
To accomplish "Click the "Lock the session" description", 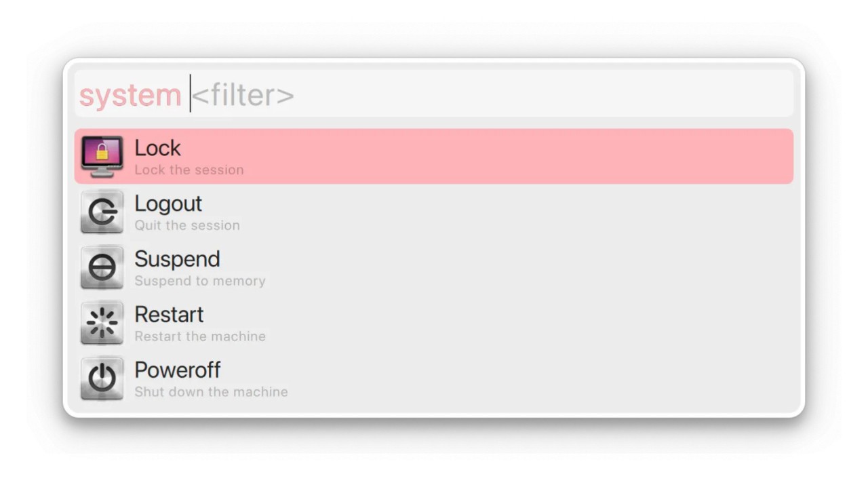I will 189,170.
